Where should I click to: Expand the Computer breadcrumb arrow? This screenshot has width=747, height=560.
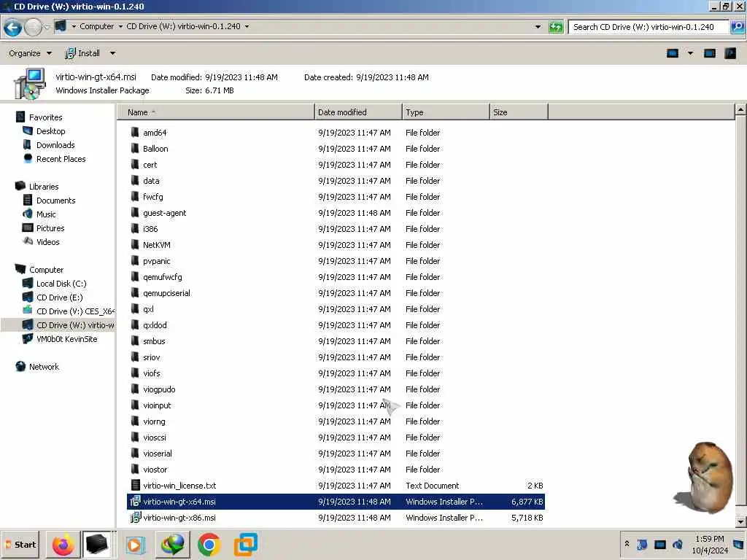pyautogui.click(x=120, y=27)
